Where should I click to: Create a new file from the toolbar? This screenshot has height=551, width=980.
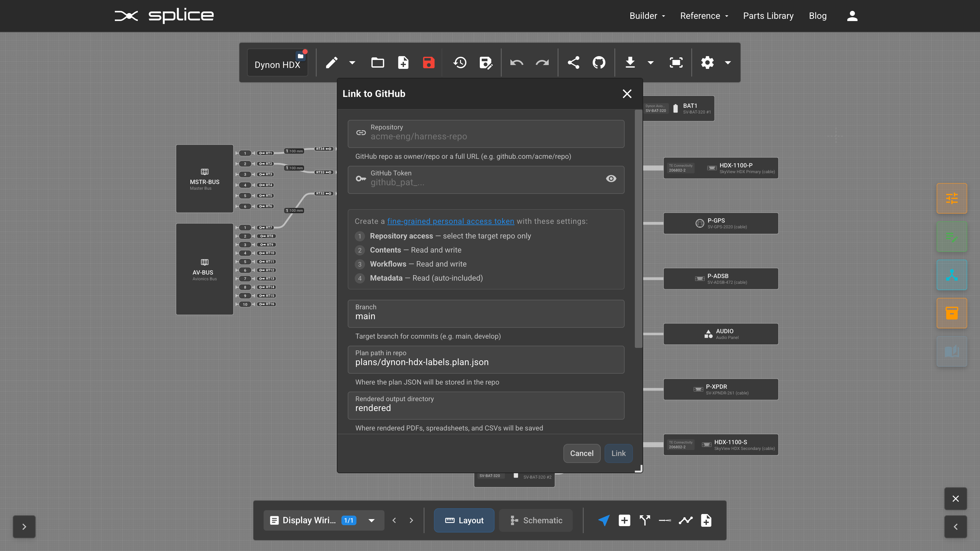point(403,62)
